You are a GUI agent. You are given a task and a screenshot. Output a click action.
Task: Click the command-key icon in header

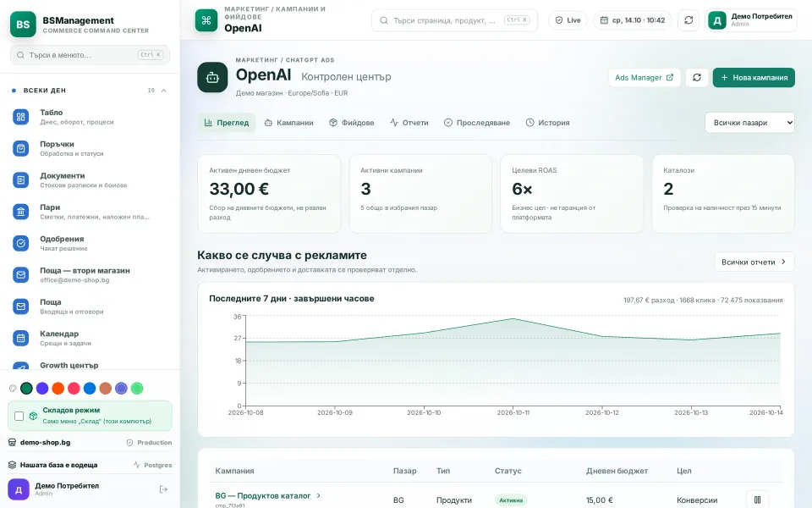[x=206, y=20]
